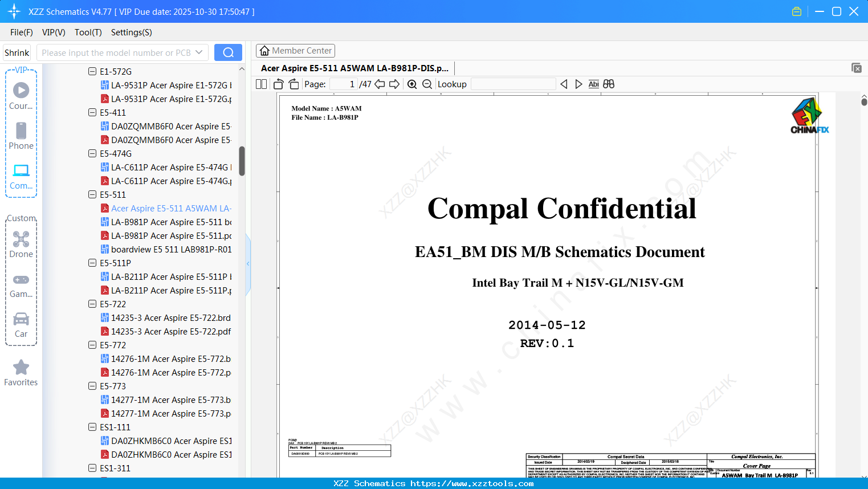Image resolution: width=868 pixels, height=489 pixels.
Task: Collapse the E5-511 tree node
Action: coord(92,194)
